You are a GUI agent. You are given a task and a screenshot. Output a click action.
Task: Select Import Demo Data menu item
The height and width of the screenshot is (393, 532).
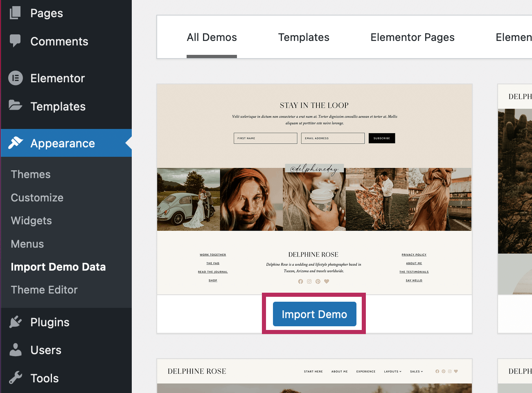58,267
